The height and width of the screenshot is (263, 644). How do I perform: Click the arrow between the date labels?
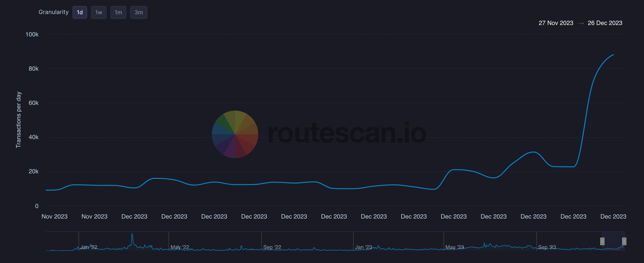point(581,23)
